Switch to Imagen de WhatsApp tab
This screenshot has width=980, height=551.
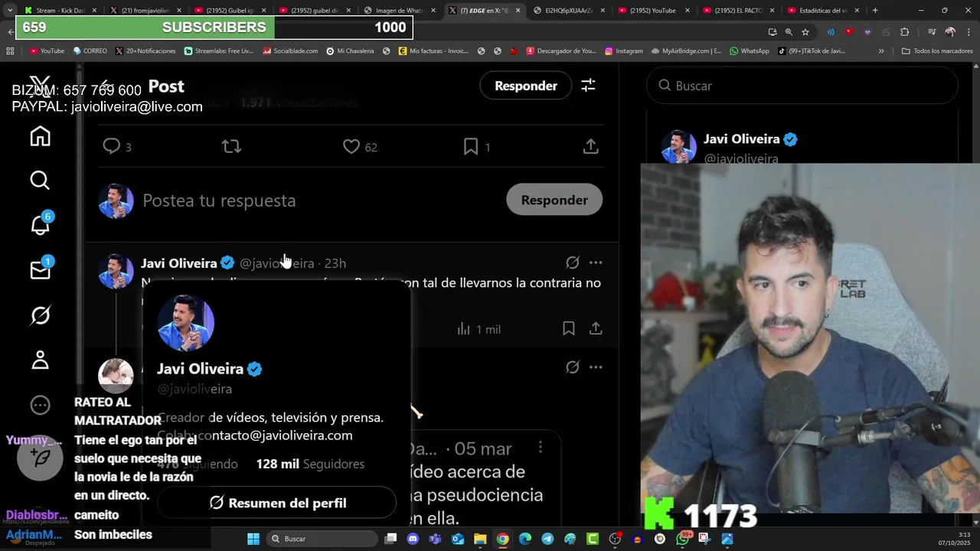400,10
